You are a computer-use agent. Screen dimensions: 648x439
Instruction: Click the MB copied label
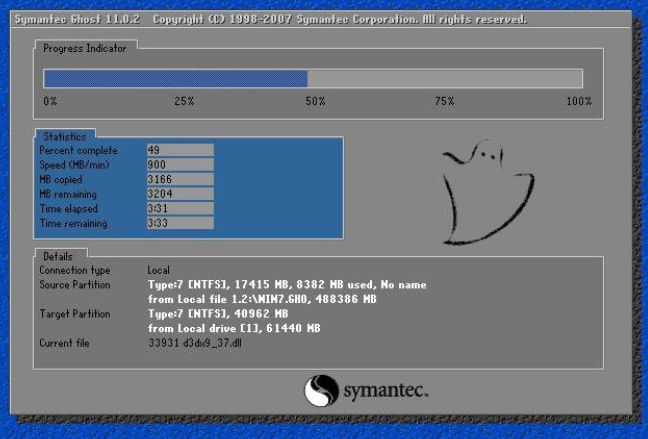coord(61,179)
